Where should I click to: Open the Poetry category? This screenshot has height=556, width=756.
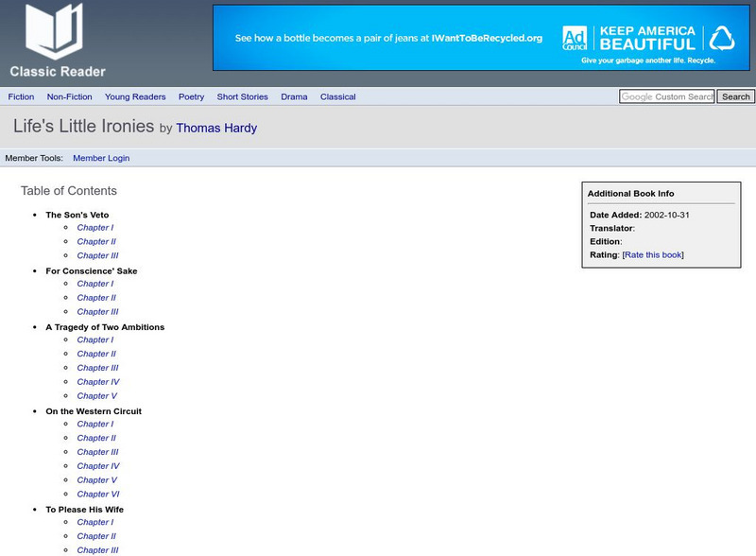pos(192,96)
